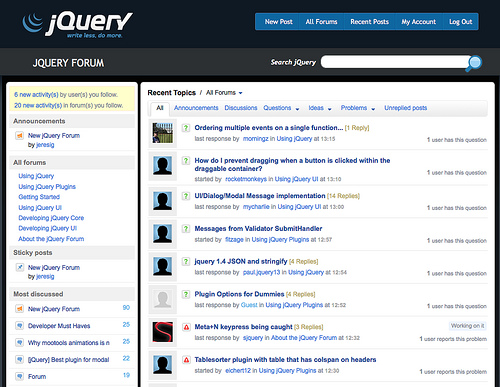The height and width of the screenshot is (387, 500).
Task: Open the Developing jQuery UI forum link
Action: (48, 228)
